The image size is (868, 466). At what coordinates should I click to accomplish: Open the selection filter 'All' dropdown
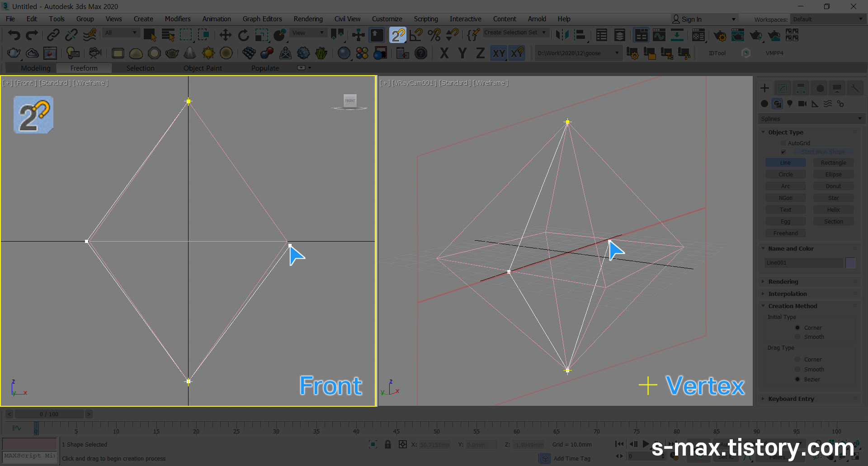coord(121,33)
